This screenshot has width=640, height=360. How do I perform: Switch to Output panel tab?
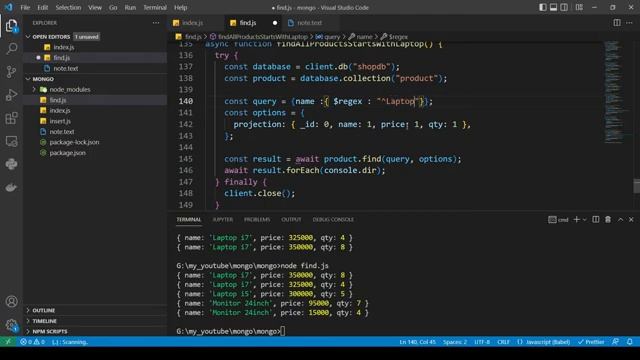click(x=291, y=220)
